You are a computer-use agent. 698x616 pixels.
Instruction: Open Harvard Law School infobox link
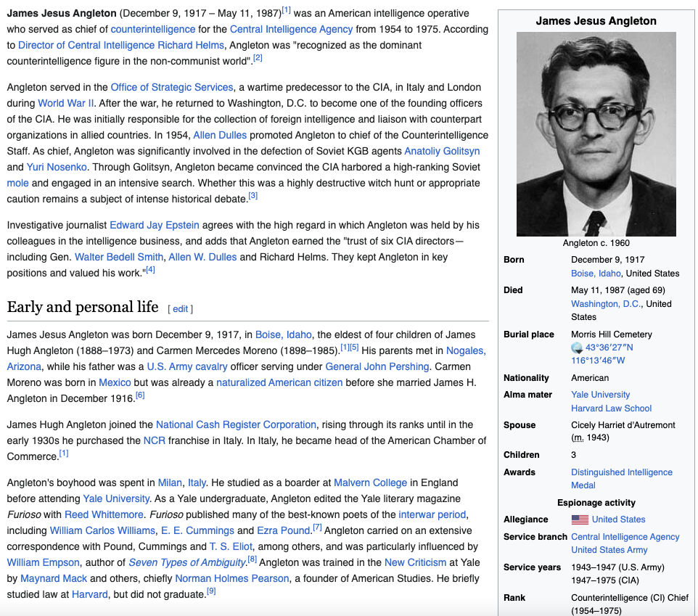[611, 408]
